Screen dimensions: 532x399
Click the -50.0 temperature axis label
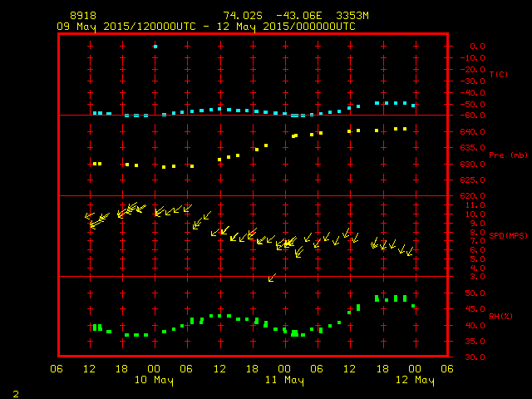click(x=473, y=104)
